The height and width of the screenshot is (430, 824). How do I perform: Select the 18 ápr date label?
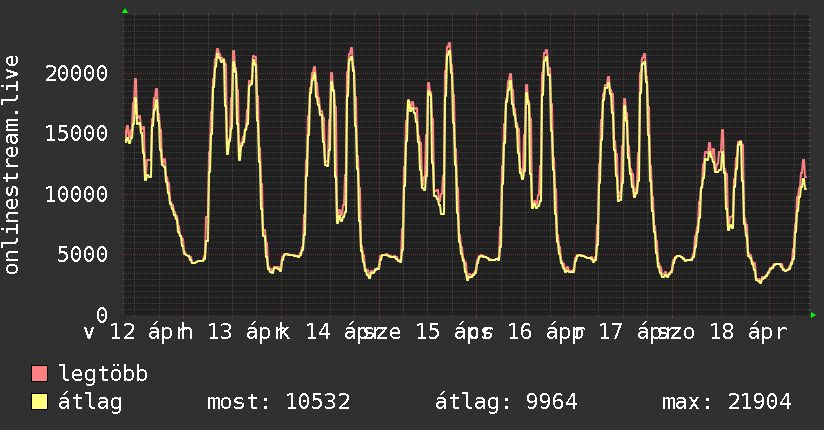click(747, 332)
